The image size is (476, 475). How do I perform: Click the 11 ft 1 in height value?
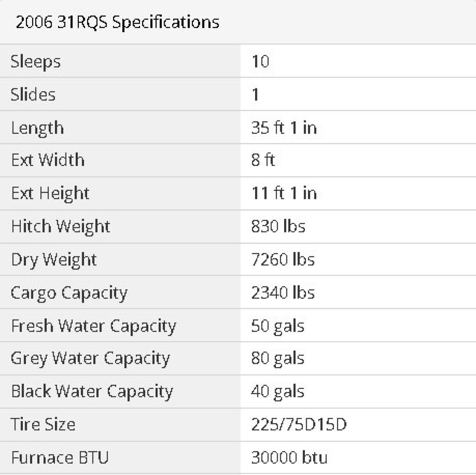pyautogui.click(x=284, y=193)
